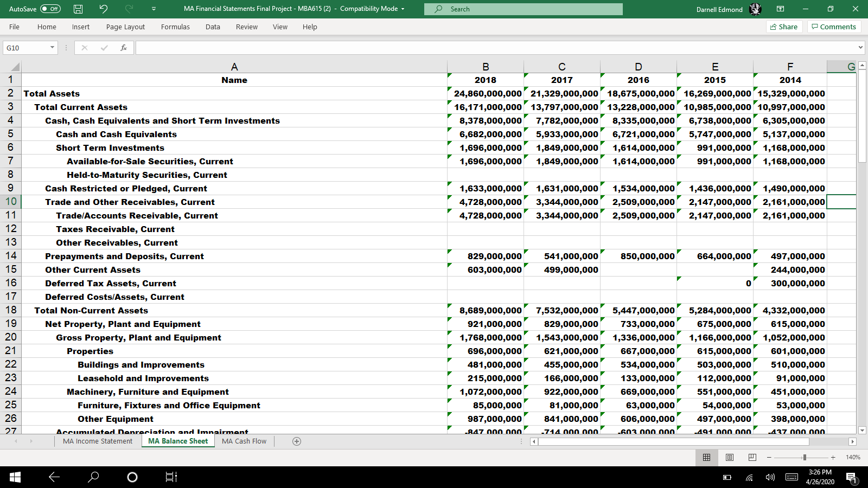Click the Total Assets cell

point(234,93)
